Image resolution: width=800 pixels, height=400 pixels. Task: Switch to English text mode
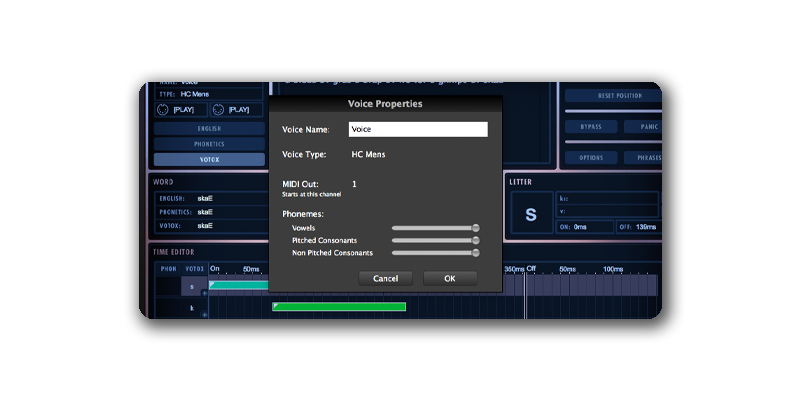point(209,129)
